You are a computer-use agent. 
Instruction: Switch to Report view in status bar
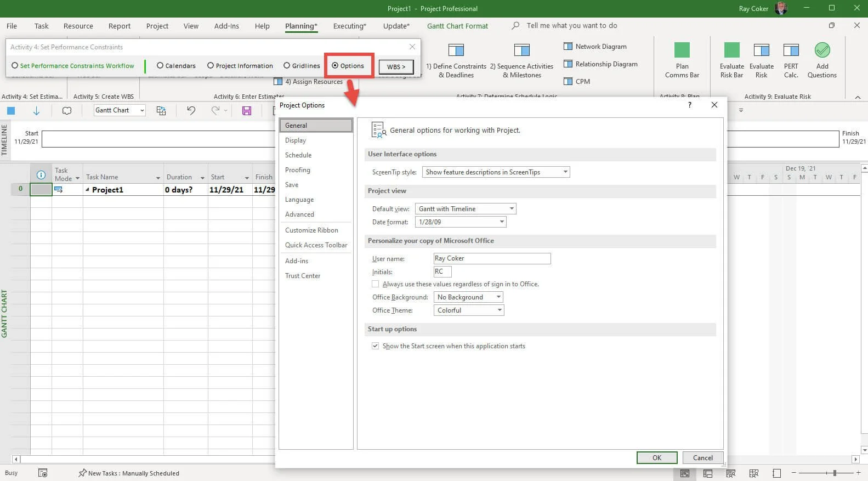[x=776, y=473]
